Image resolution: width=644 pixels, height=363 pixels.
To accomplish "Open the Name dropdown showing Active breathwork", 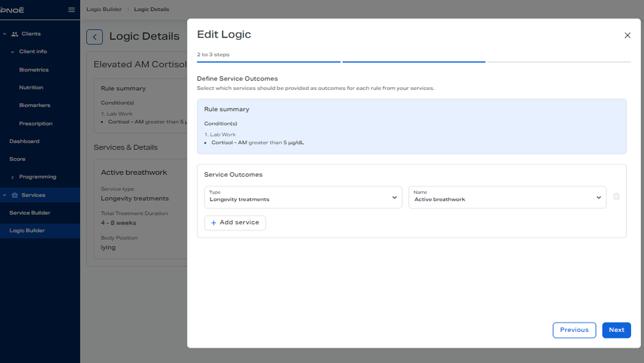I will 507,197.
